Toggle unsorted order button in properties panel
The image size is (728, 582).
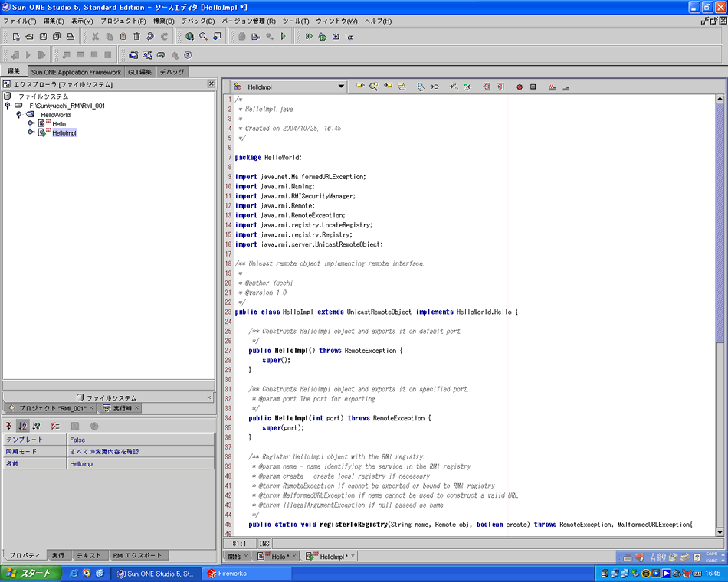pyautogui.click(x=9, y=426)
